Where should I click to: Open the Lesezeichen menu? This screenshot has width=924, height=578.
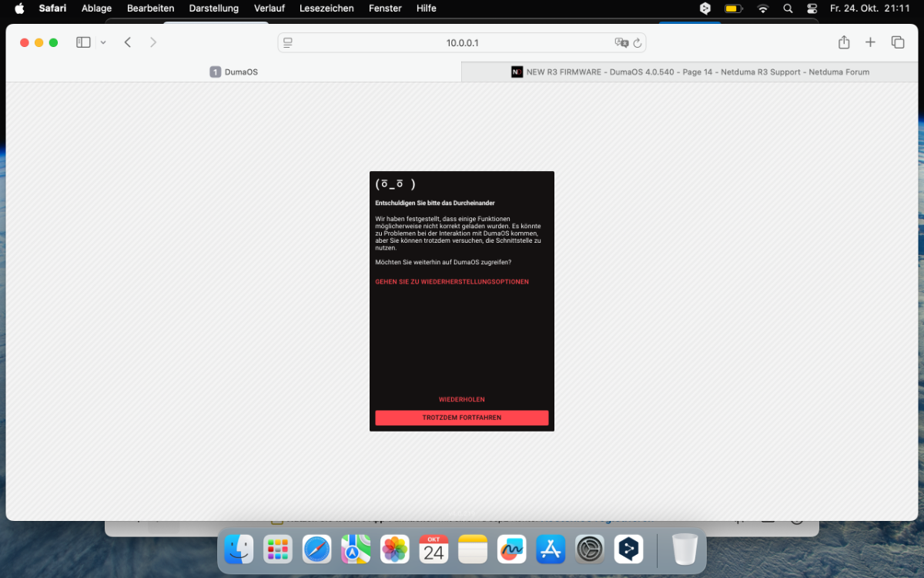(x=326, y=8)
